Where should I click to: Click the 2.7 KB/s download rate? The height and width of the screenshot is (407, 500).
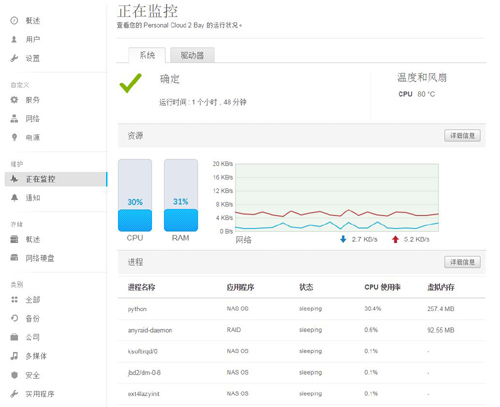(x=364, y=239)
